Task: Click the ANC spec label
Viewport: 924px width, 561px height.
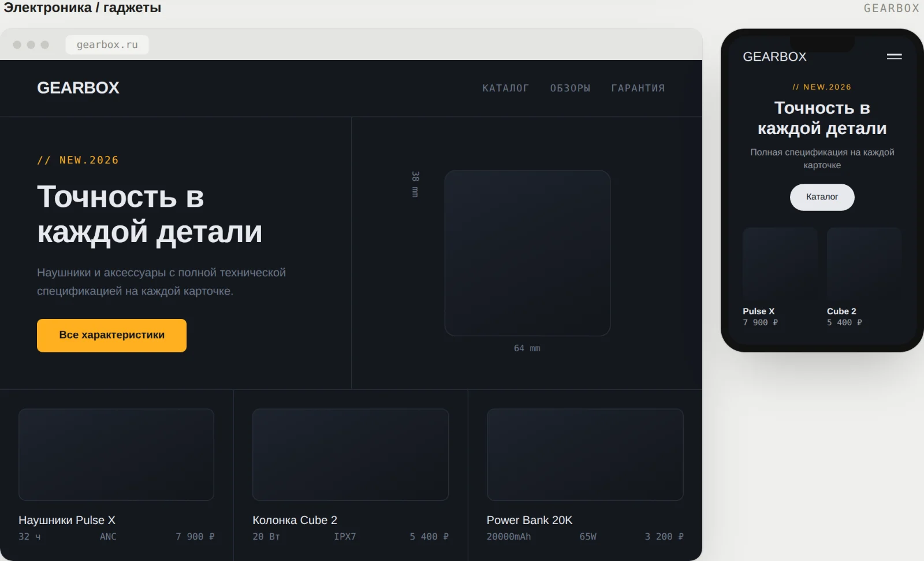Action: click(108, 537)
